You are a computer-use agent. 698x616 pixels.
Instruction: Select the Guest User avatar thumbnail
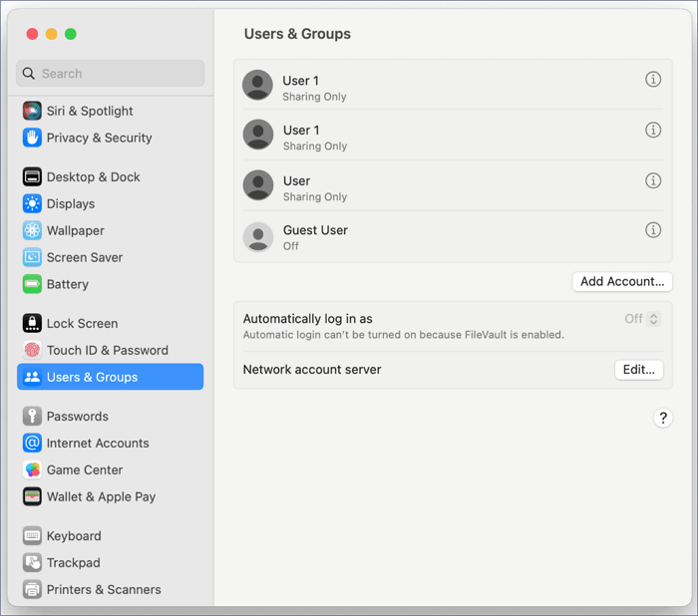258,237
